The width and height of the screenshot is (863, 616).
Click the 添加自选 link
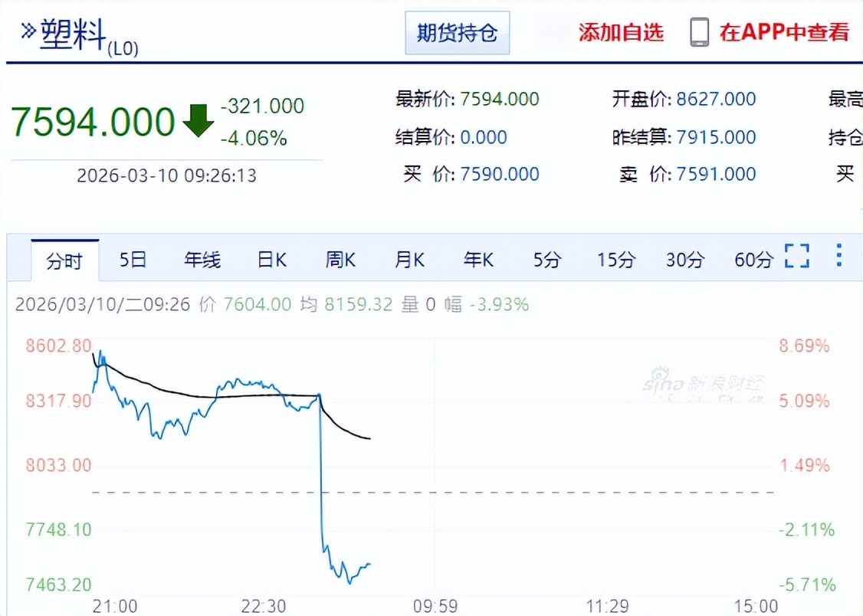pyautogui.click(x=621, y=32)
